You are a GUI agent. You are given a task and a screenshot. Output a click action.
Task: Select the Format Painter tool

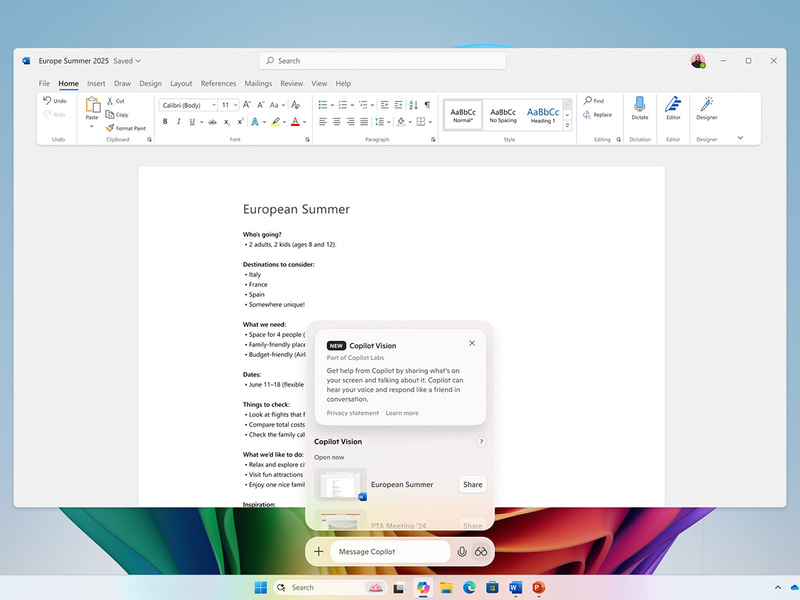(127, 128)
